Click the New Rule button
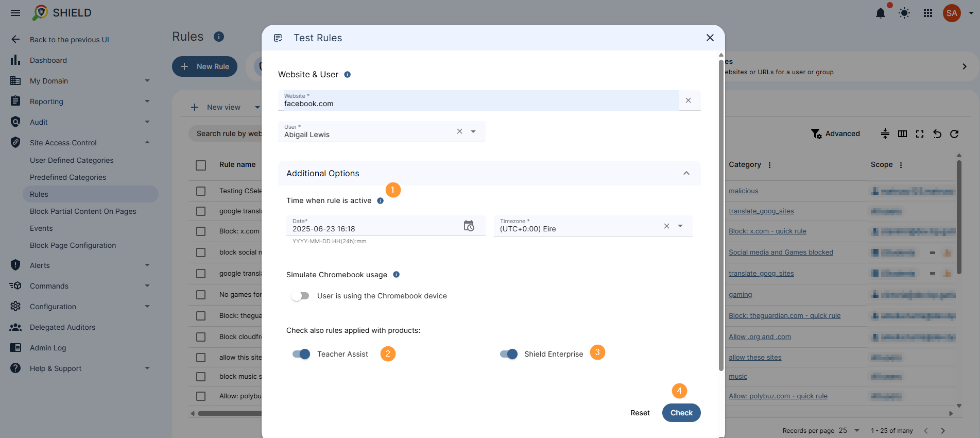Screen dimensions: 980x438 204,66
